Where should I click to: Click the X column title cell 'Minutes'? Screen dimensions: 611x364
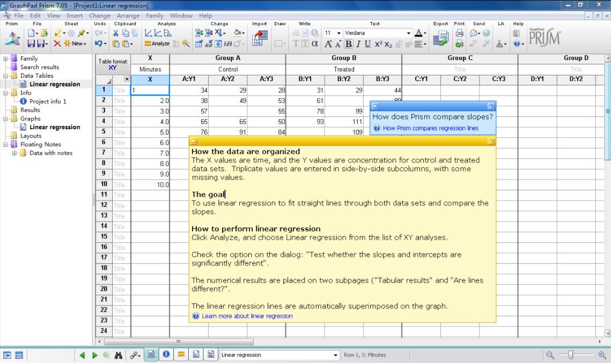(150, 69)
